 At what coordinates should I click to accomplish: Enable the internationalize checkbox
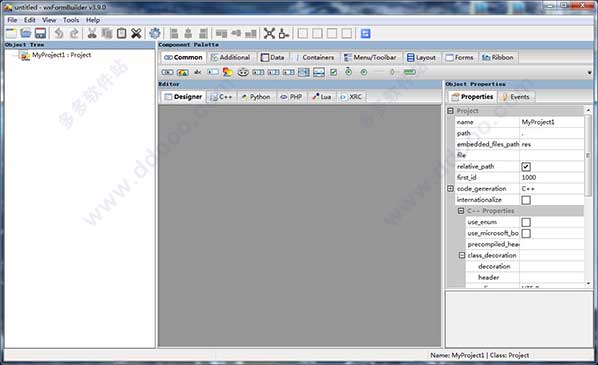click(x=526, y=200)
